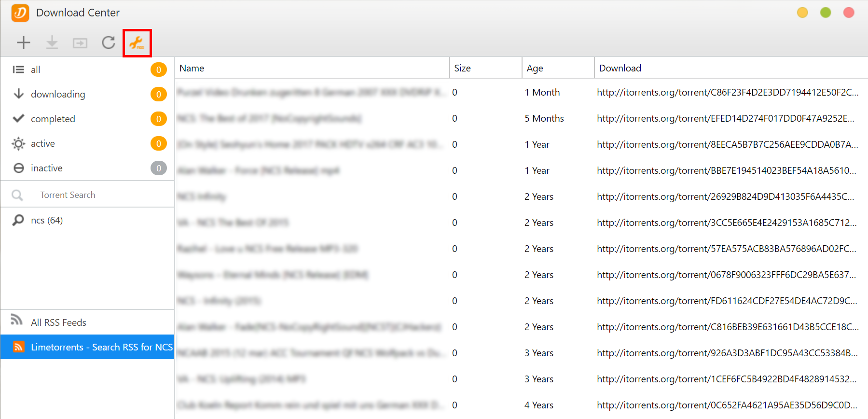The width and height of the screenshot is (868, 419).
Task: Select the first torrent row link, 1 Month old
Action: click(x=727, y=92)
